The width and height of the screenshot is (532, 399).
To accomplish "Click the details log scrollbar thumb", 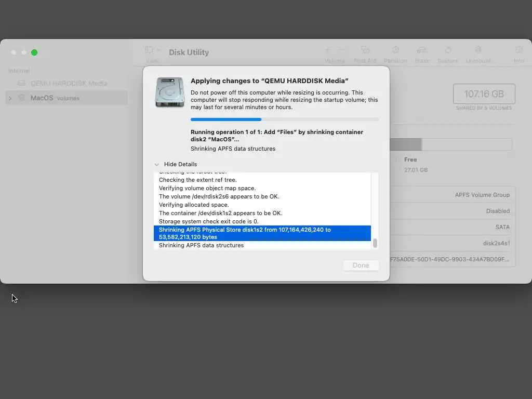I will tap(375, 243).
